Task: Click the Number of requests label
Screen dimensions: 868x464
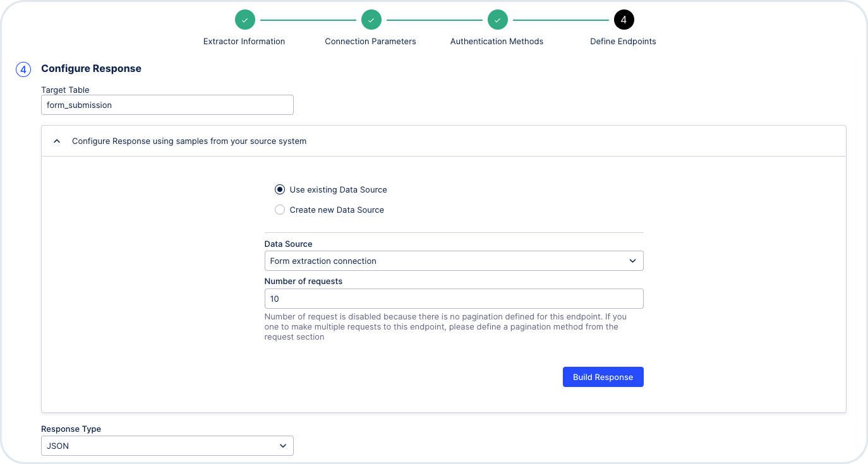Action: 303,281
